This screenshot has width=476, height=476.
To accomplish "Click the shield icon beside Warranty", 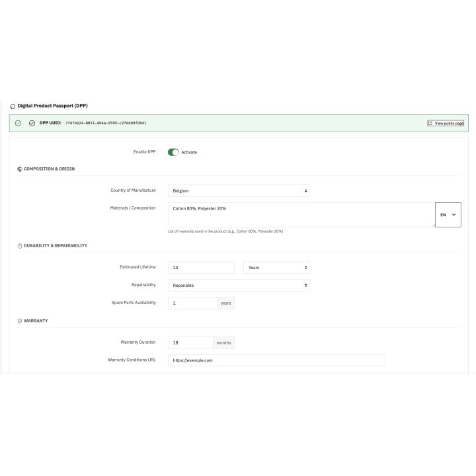I will (x=20, y=321).
